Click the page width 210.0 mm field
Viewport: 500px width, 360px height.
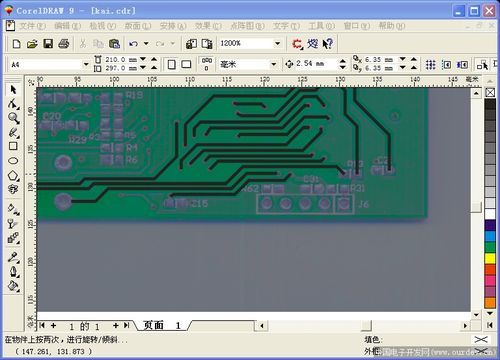(x=121, y=59)
